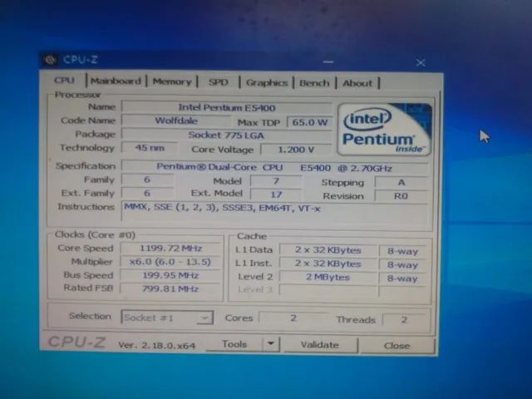Click the Threads count value field
The width and height of the screenshot is (532, 399).
point(404,319)
